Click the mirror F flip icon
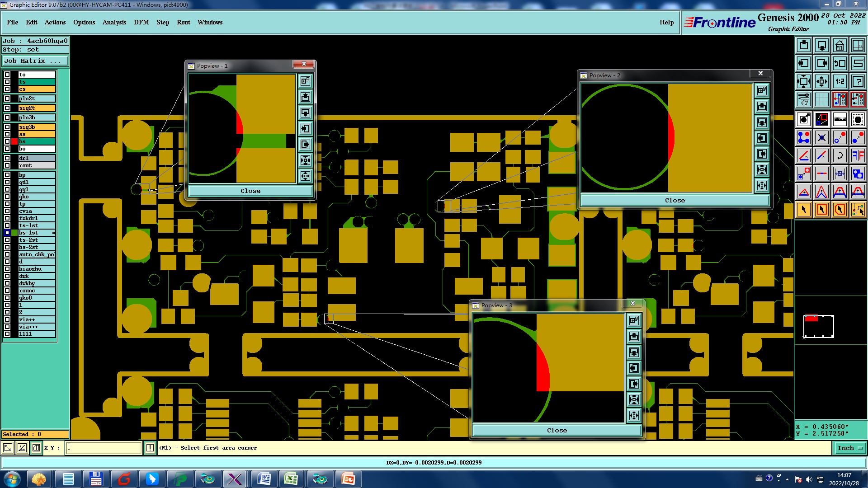 point(858,155)
